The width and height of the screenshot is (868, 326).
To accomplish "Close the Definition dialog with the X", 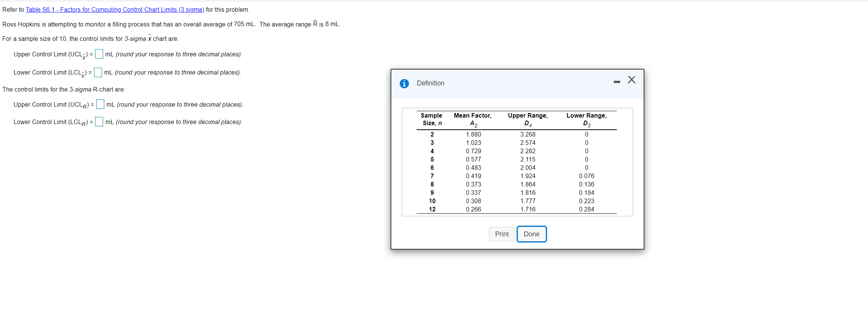I will (x=632, y=79).
